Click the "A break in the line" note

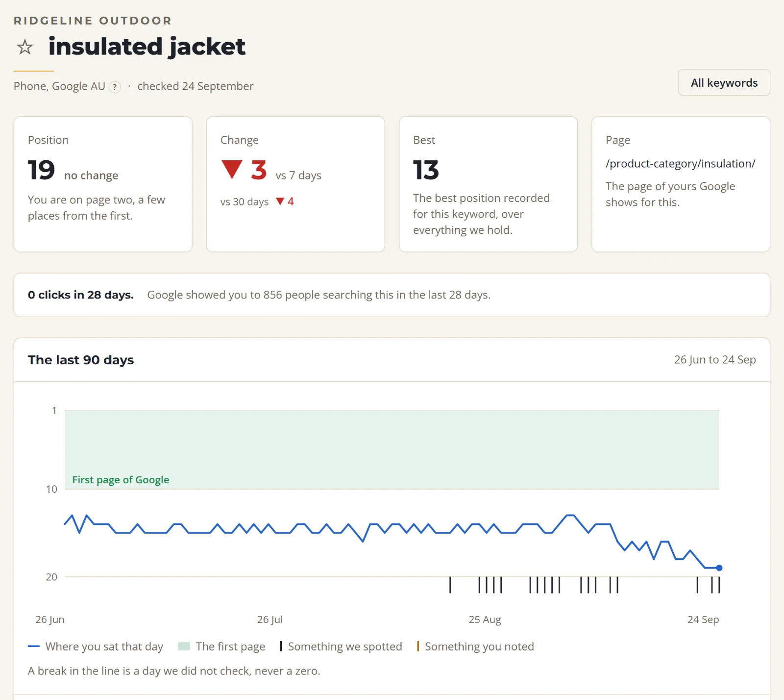(x=174, y=671)
